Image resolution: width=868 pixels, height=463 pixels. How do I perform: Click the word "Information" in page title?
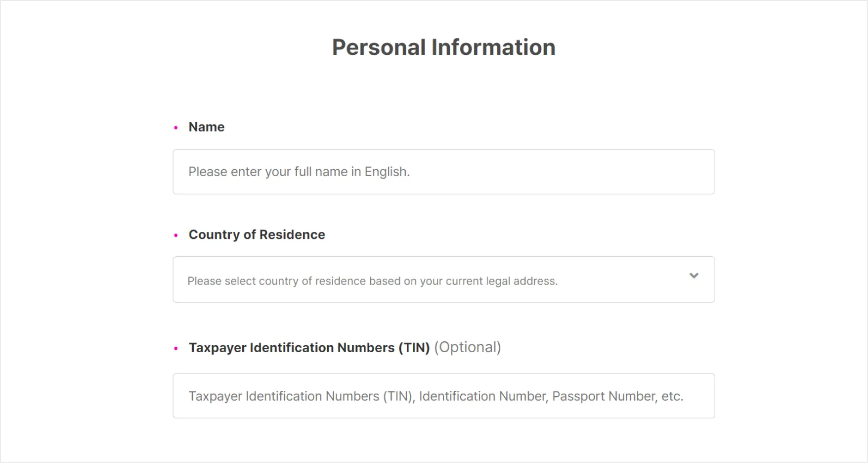click(x=493, y=47)
